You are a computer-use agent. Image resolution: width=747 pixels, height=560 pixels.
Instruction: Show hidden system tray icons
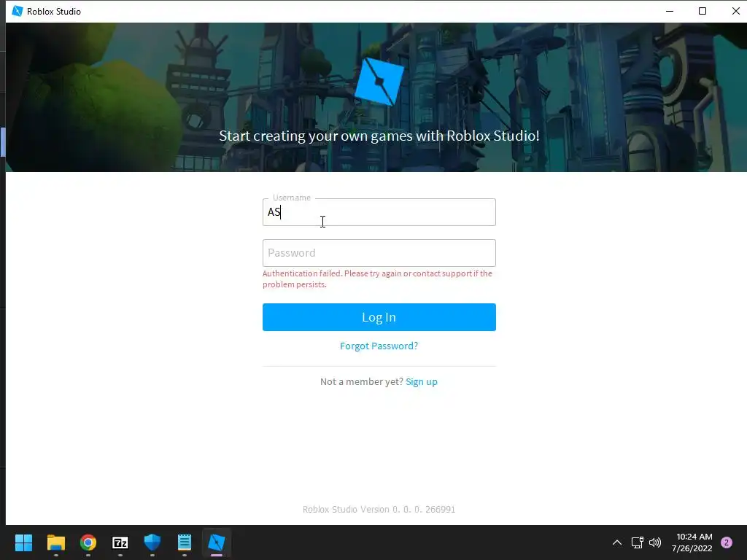coord(617,542)
